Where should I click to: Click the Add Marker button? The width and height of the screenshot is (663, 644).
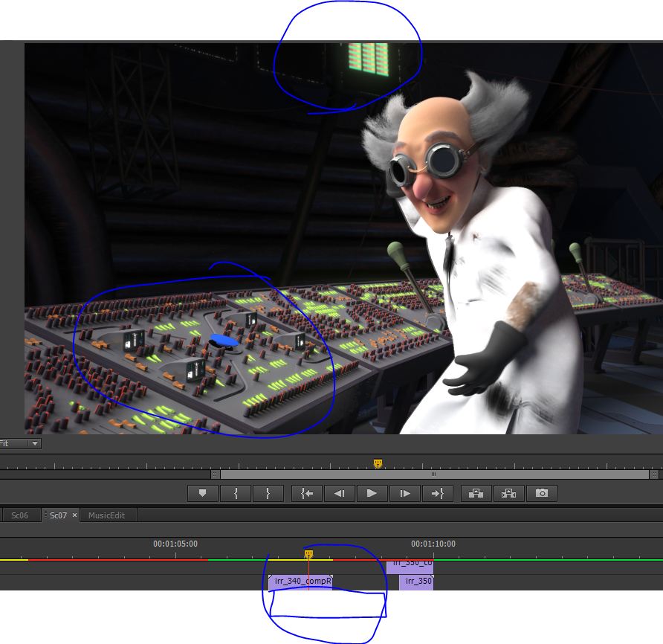point(202,493)
